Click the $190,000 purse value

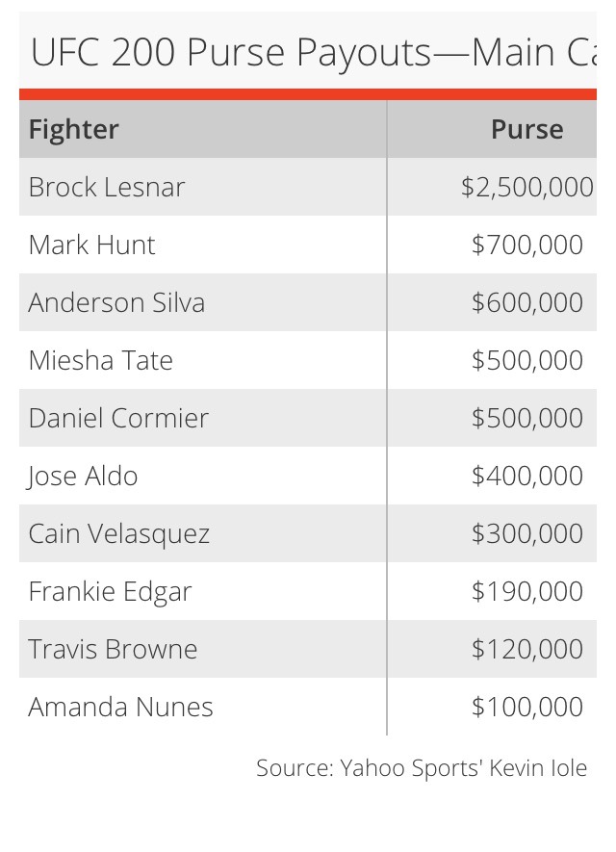pyautogui.click(x=526, y=592)
